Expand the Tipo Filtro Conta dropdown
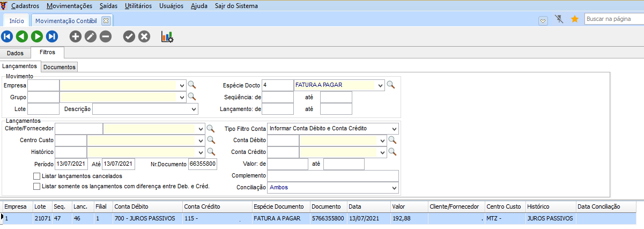The width and height of the screenshot is (644, 229). 394,129
